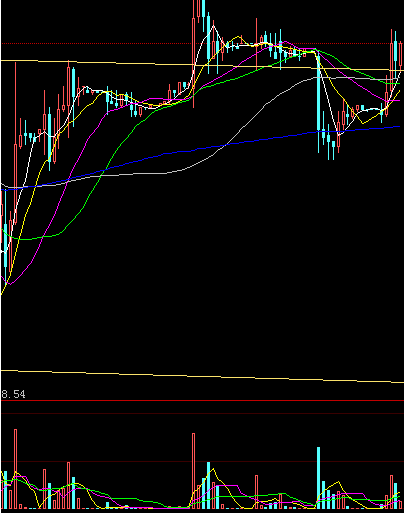Select the red dotted horizontal price line
Image resolution: width=404 pixels, height=513 pixels.
point(202,44)
